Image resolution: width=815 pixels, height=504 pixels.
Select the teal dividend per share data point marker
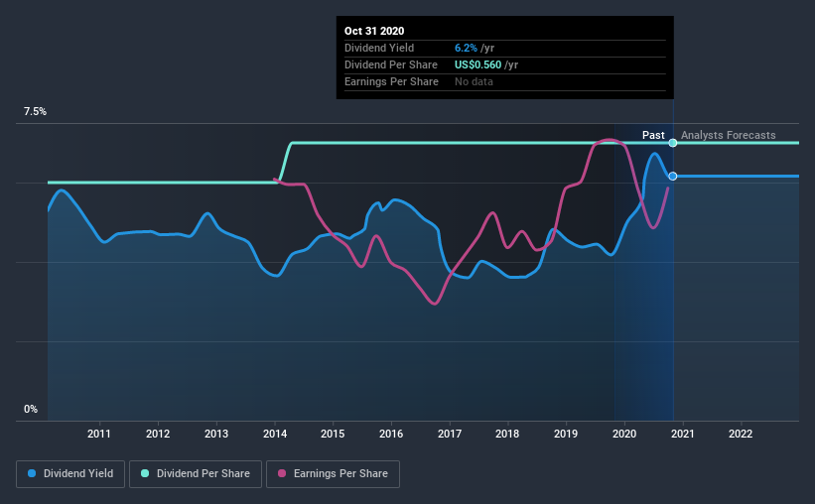tap(673, 143)
